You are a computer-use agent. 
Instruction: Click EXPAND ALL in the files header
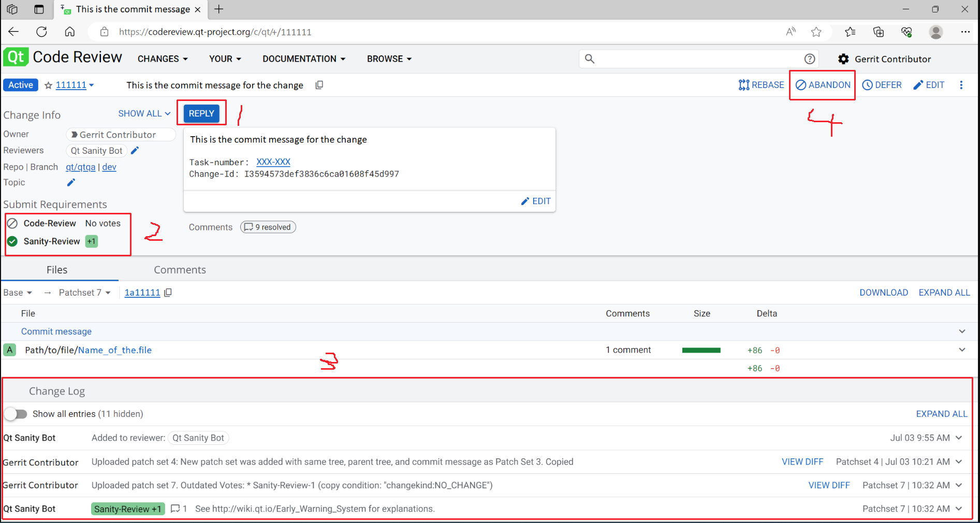click(944, 293)
